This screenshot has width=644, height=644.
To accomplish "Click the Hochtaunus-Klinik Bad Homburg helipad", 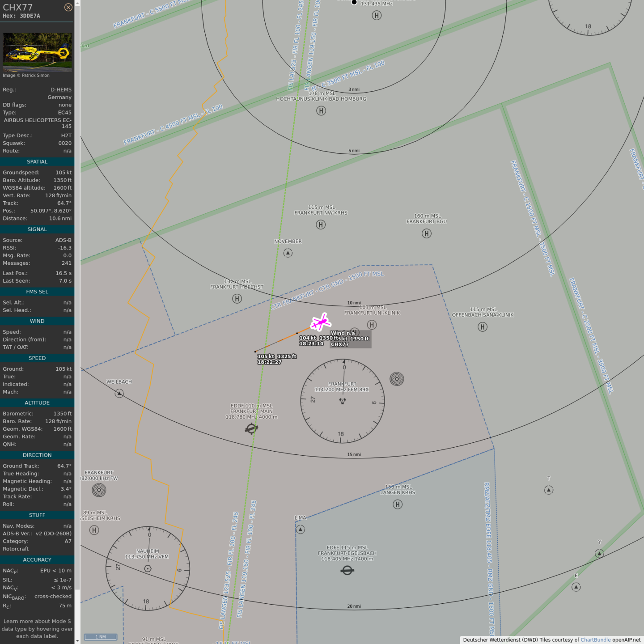I will (321, 111).
